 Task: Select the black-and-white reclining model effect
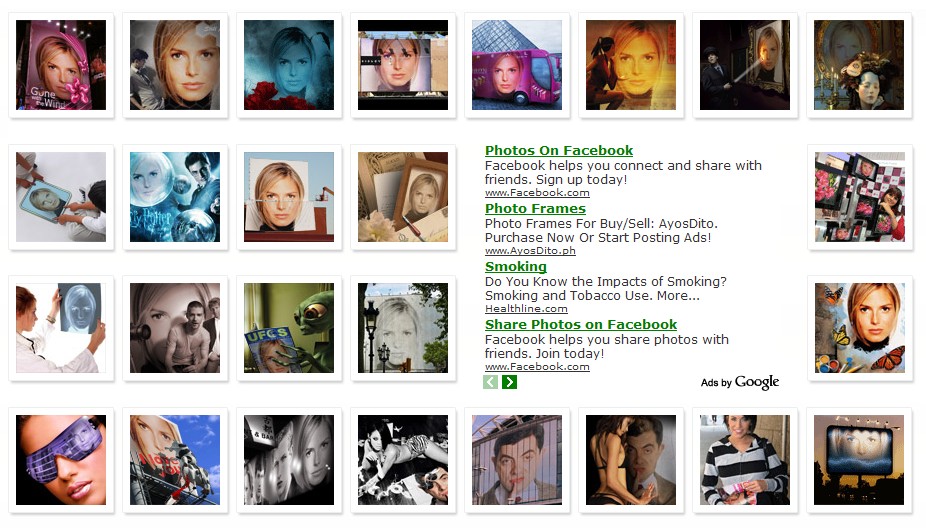pos(403,459)
